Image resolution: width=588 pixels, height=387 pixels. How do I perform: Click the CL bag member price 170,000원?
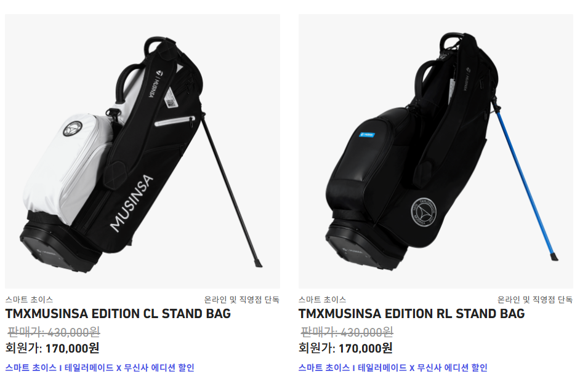(52, 348)
